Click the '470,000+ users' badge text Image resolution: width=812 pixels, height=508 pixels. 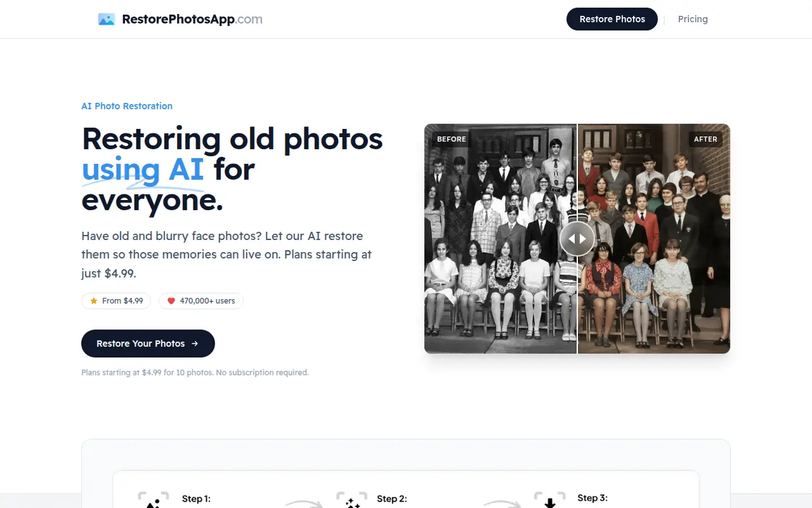coord(207,301)
